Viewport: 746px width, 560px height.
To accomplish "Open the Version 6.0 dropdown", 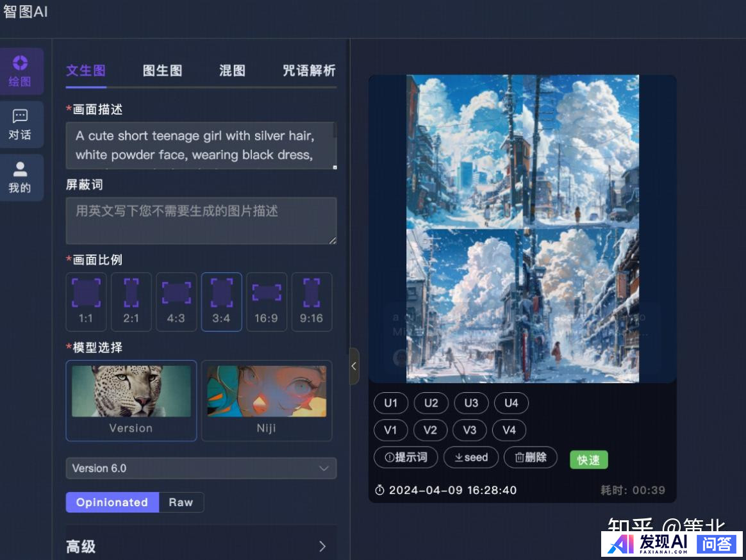I will click(x=201, y=468).
